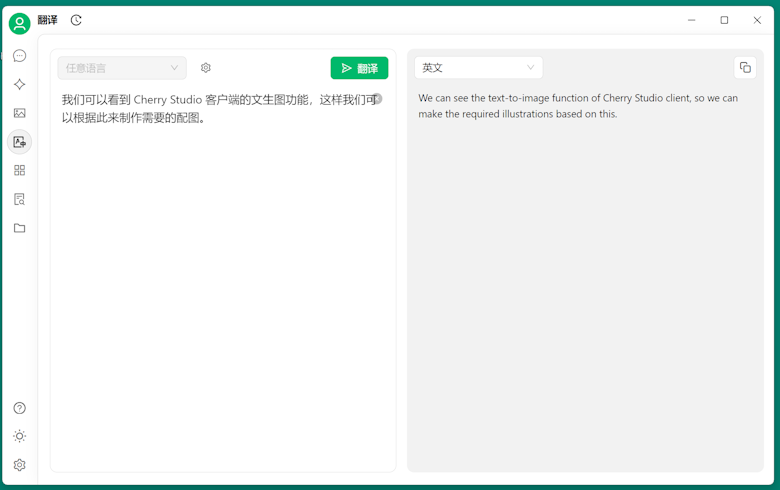The height and width of the screenshot is (490, 780).
Task: Click into the Chinese source text area
Action: [223, 279]
